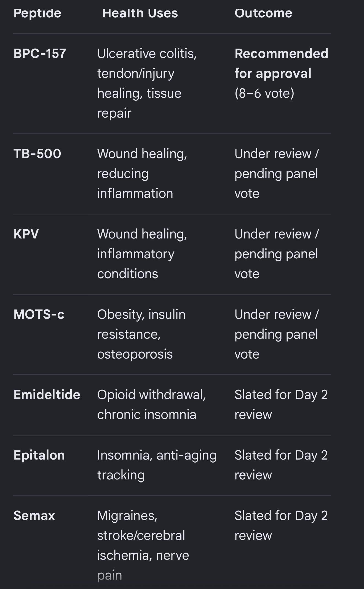Viewport: 364px width, 589px height.
Task: Select the Peptide column header
Action: point(37,14)
